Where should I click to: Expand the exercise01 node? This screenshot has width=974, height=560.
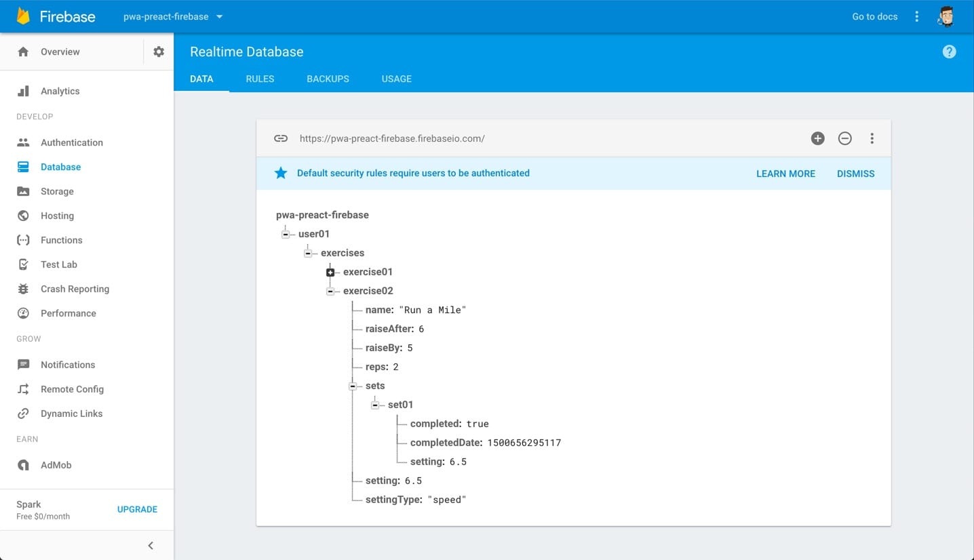tap(330, 272)
